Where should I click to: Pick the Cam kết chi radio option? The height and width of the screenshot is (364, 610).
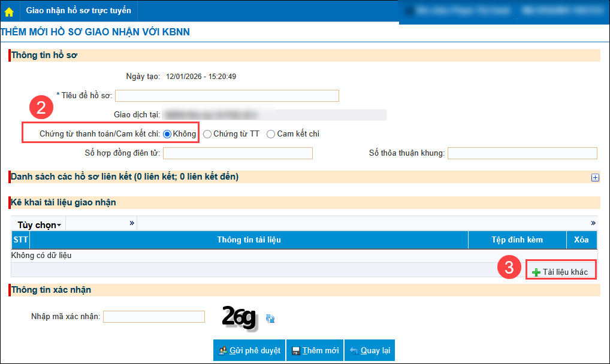271,134
